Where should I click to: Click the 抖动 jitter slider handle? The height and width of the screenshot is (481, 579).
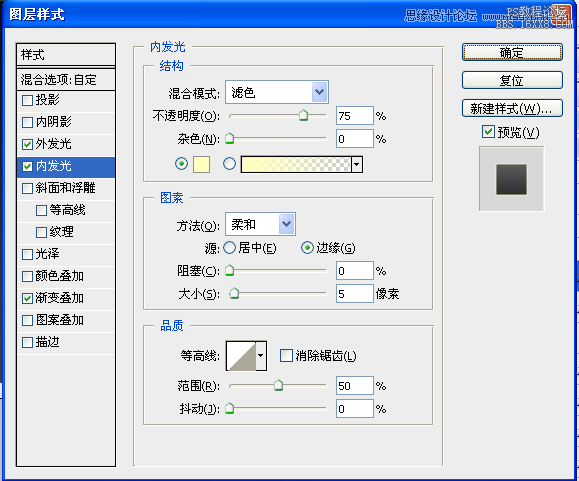click(230, 409)
